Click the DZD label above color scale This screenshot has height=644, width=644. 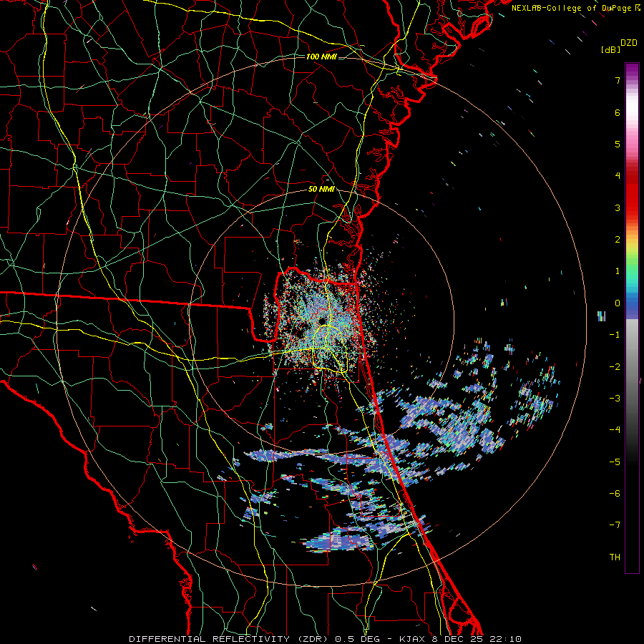(x=629, y=43)
